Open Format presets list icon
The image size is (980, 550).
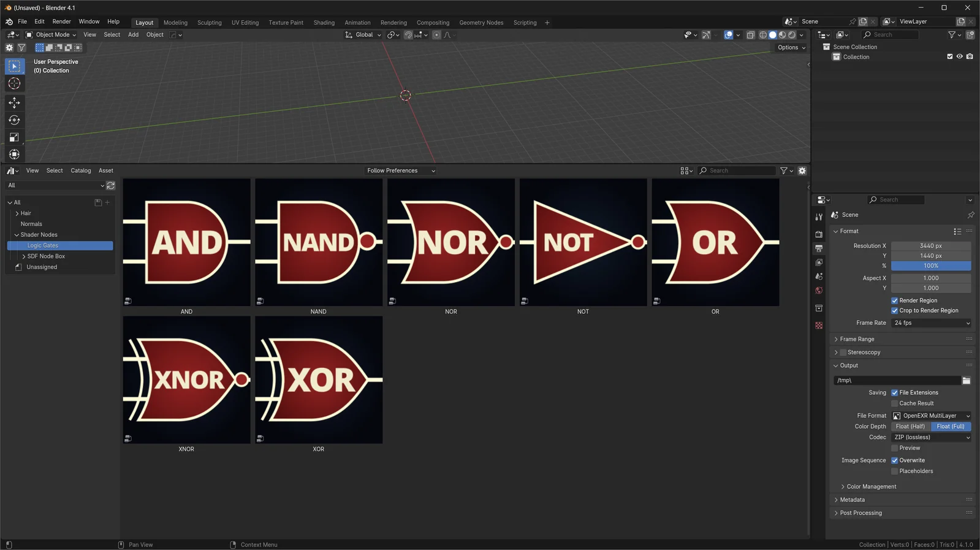point(957,231)
